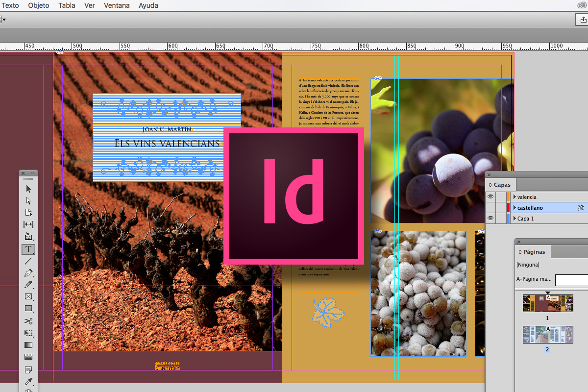Toggle lock on the Capa 1 layer
The image size is (588, 392).
(500, 219)
